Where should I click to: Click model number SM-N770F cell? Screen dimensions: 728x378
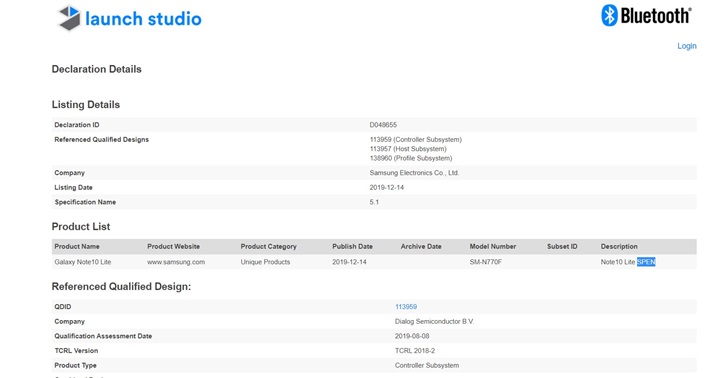pos(486,262)
